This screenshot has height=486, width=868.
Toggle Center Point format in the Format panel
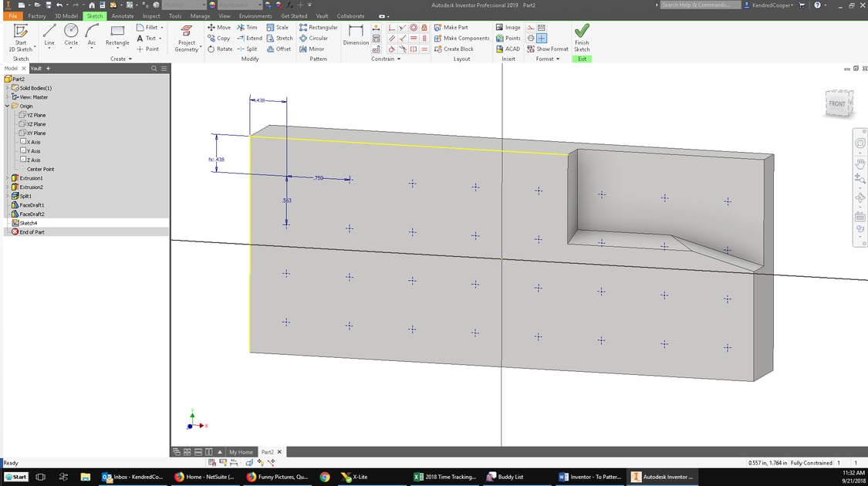pyautogui.click(x=541, y=38)
